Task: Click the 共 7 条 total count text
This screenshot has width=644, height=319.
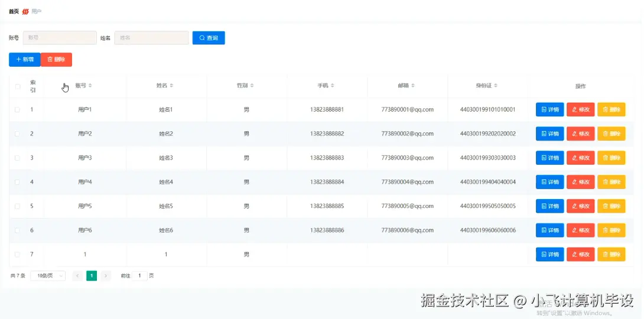Action: point(18,276)
